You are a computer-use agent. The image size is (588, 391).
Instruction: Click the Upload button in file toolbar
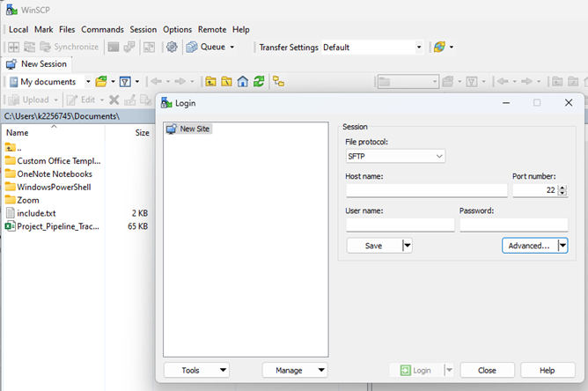(33, 100)
